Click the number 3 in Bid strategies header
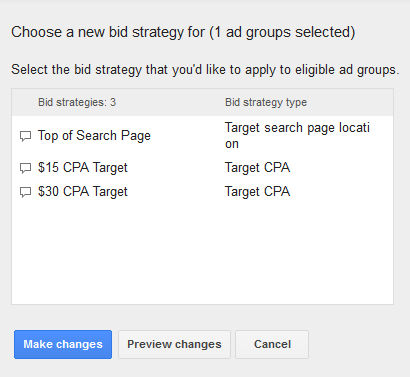410x377 pixels. coord(113,102)
